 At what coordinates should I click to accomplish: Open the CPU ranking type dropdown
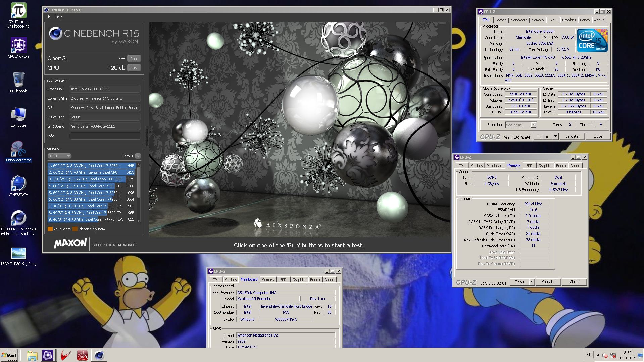point(59,156)
